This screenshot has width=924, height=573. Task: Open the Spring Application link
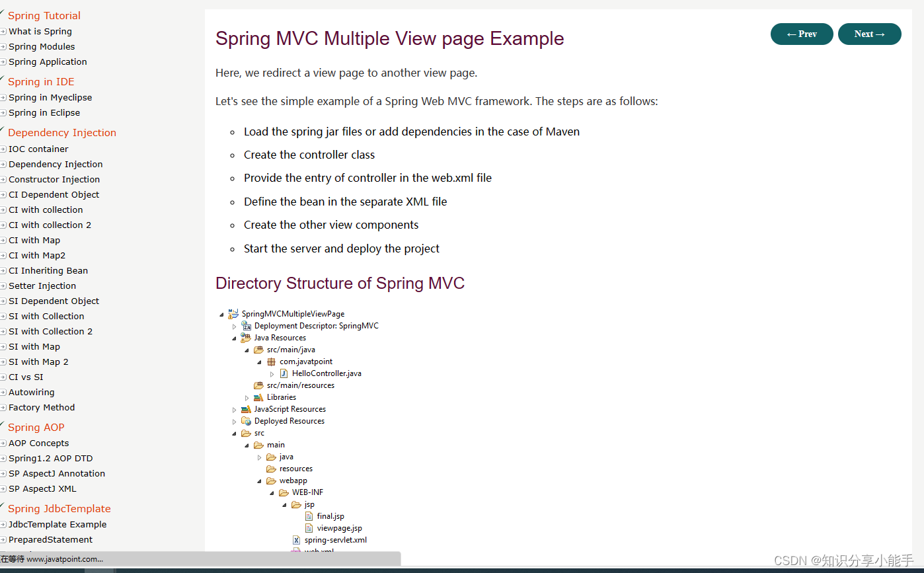48,61
